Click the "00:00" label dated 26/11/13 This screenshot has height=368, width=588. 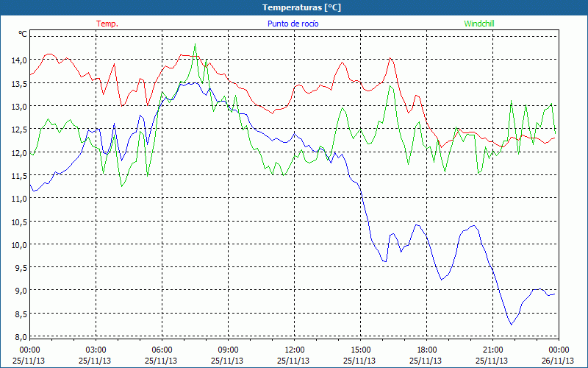click(559, 350)
